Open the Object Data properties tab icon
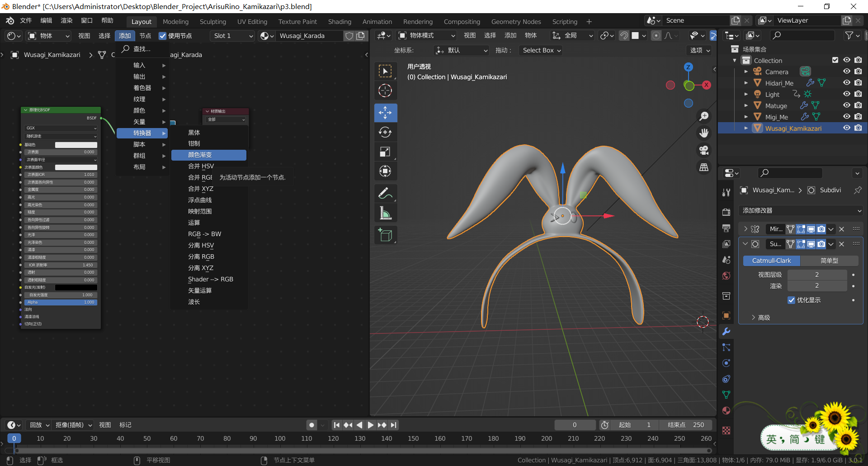Image resolution: width=868 pixels, height=466 pixels. click(x=726, y=395)
